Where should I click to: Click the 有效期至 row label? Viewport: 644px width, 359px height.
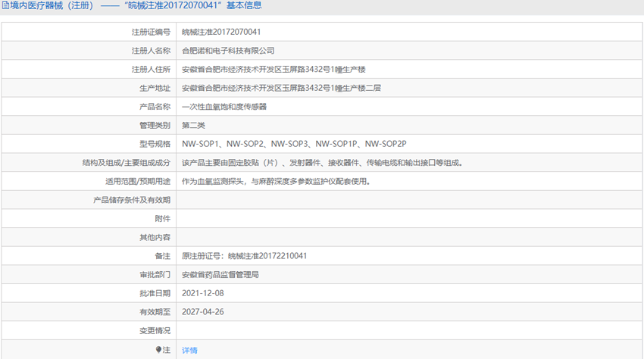point(155,312)
